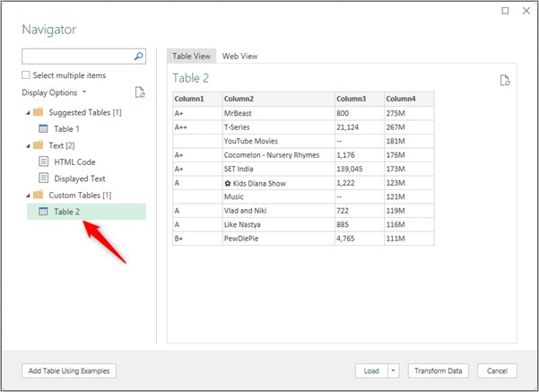This screenshot has height=392, width=539.
Task: Click the Table 2 table icon
Action: pos(39,212)
